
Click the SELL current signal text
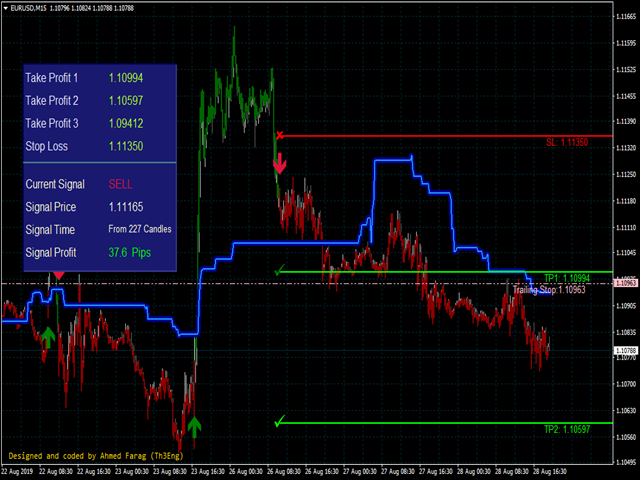click(120, 184)
